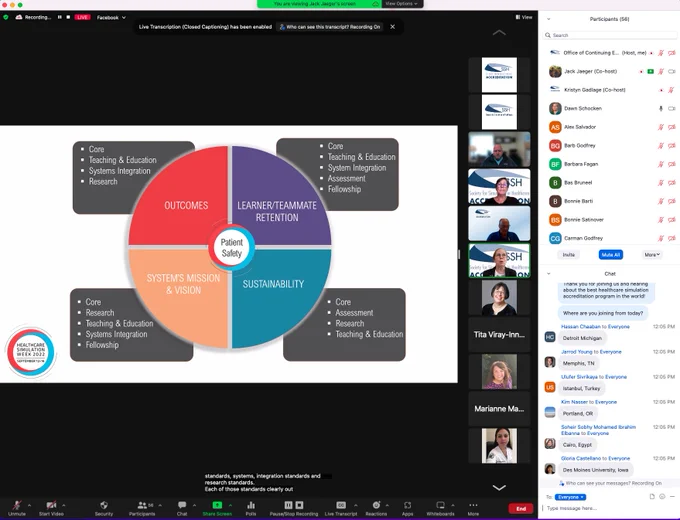The image size is (680, 520).
Task: Click the Start Video camera icon
Action: point(51,505)
